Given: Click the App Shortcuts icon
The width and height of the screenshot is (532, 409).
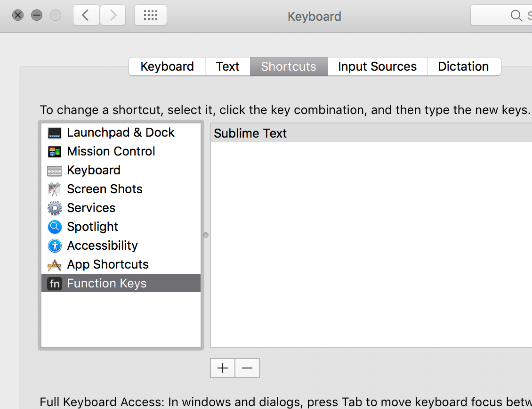Looking at the screenshot, I should (55, 265).
